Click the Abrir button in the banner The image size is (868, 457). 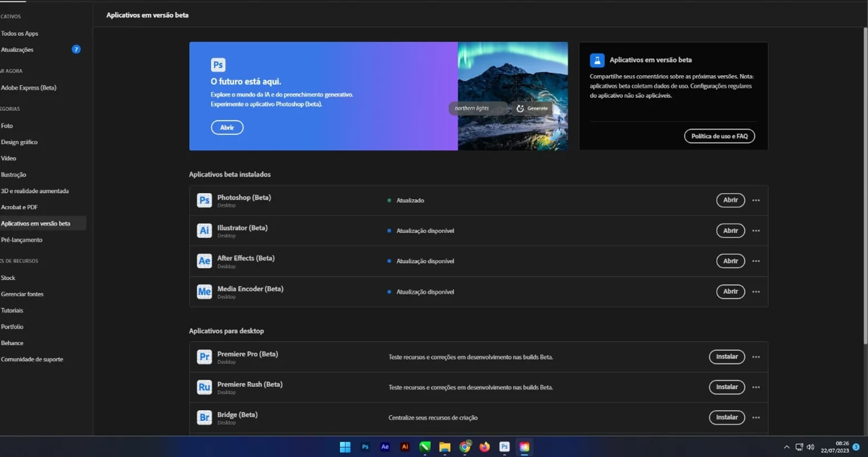227,127
